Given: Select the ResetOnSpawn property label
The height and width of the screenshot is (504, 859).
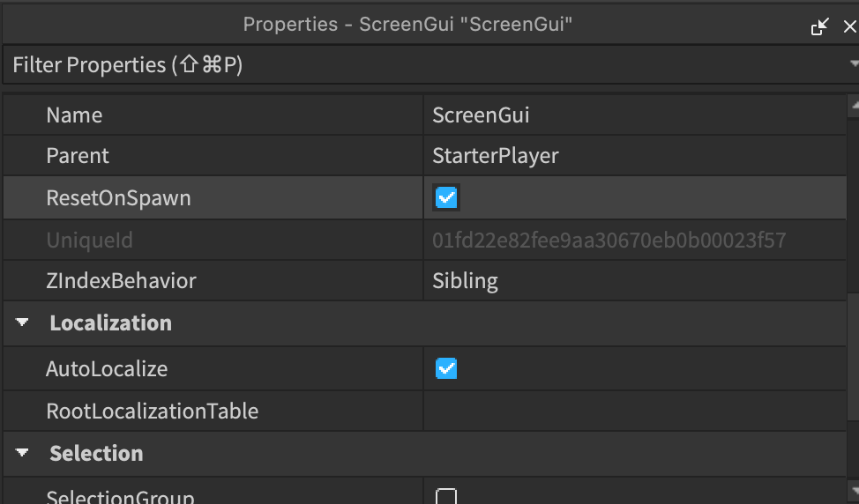Looking at the screenshot, I should point(118,198).
